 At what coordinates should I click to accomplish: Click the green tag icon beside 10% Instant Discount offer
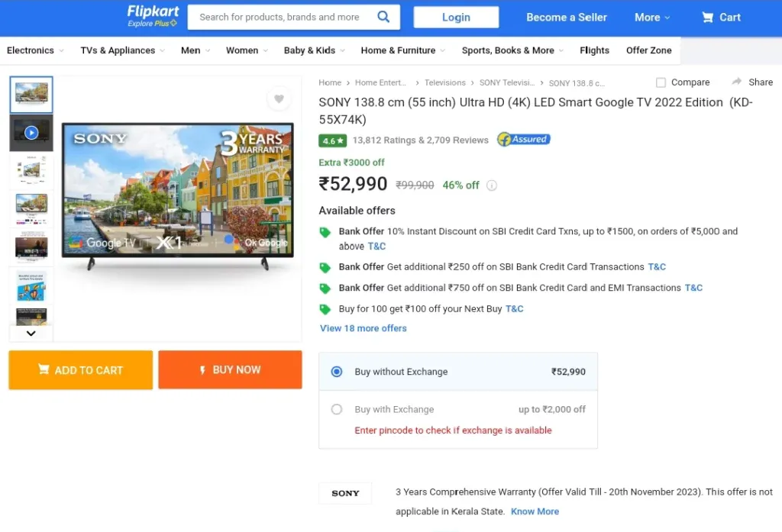pyautogui.click(x=325, y=232)
